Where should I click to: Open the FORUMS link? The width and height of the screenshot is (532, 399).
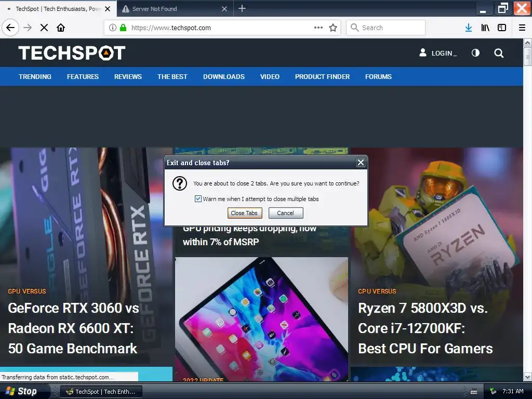[x=378, y=77]
